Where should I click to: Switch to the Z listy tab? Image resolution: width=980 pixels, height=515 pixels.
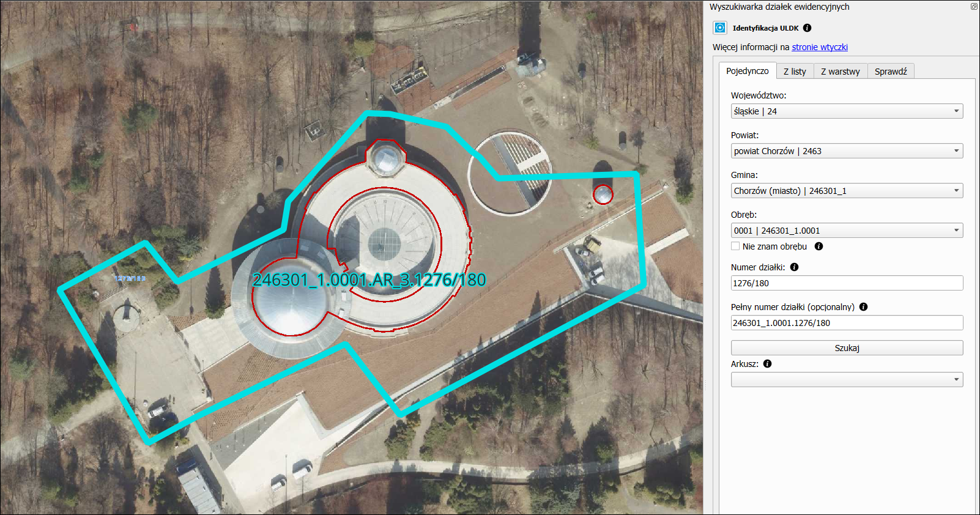795,72
